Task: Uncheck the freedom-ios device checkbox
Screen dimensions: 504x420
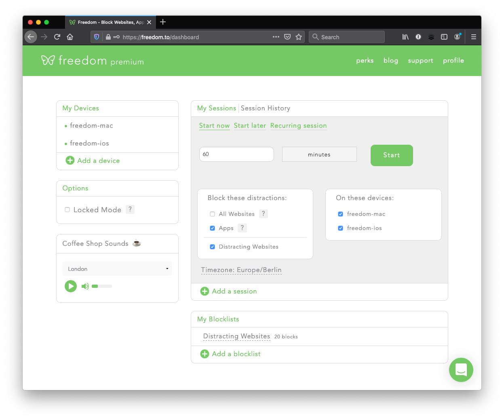Action: (340, 228)
